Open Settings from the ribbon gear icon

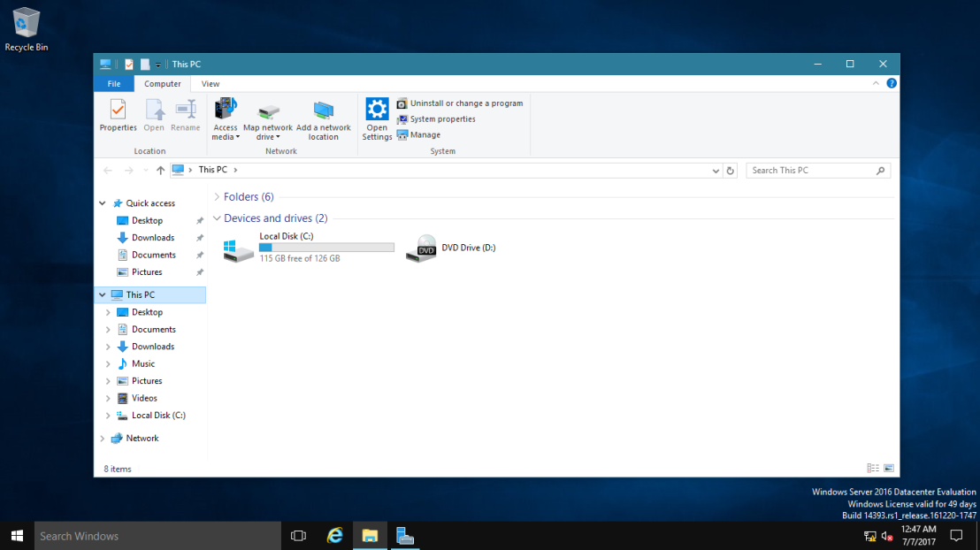(377, 118)
